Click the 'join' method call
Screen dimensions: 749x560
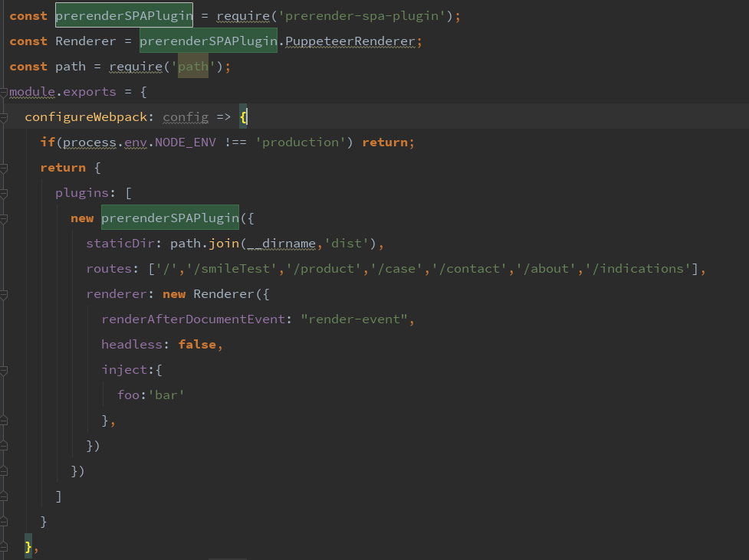[224, 244]
